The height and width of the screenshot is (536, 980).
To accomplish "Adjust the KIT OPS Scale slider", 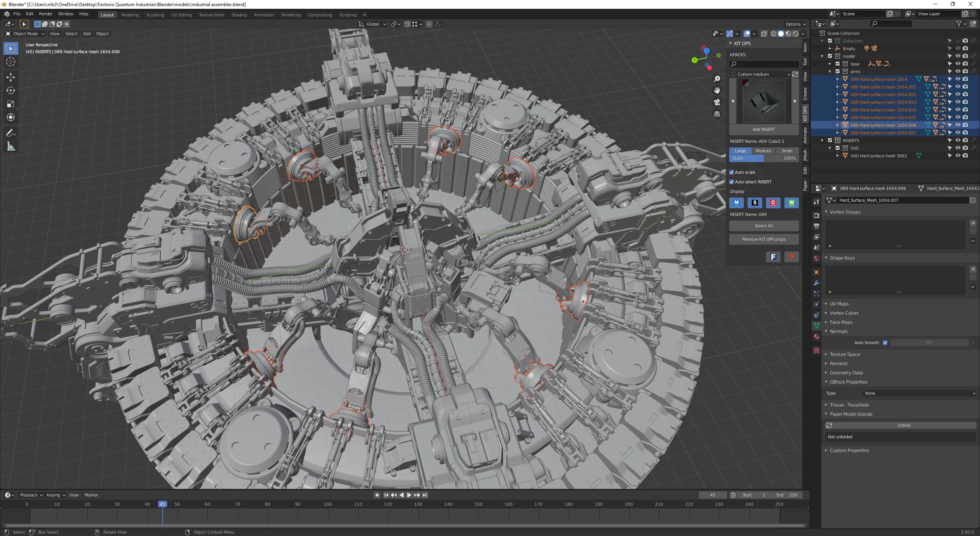I will click(x=764, y=158).
